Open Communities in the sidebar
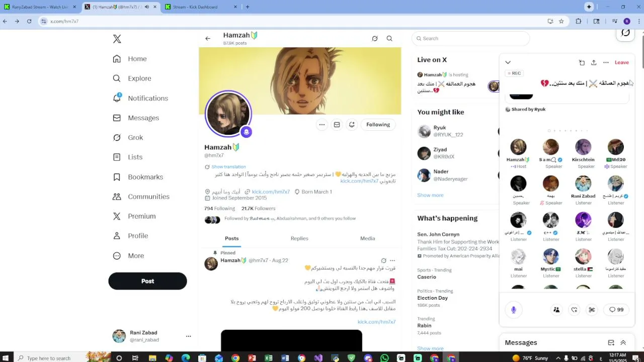The image size is (644, 362). [141, 197]
